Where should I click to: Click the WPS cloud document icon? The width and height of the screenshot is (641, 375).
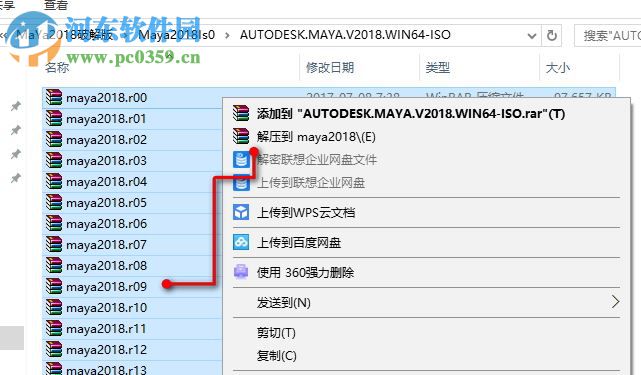pyautogui.click(x=241, y=212)
